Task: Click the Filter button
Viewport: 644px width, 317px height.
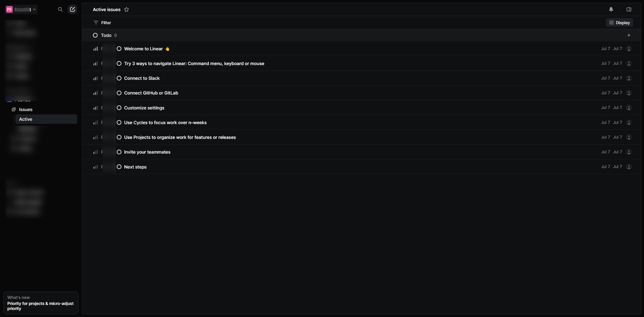Action: [102, 22]
